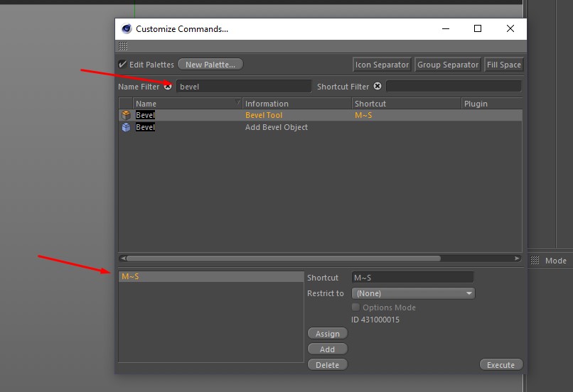The image size is (573, 392).
Task: Minimize the Customize Commands window
Action: pos(446,28)
